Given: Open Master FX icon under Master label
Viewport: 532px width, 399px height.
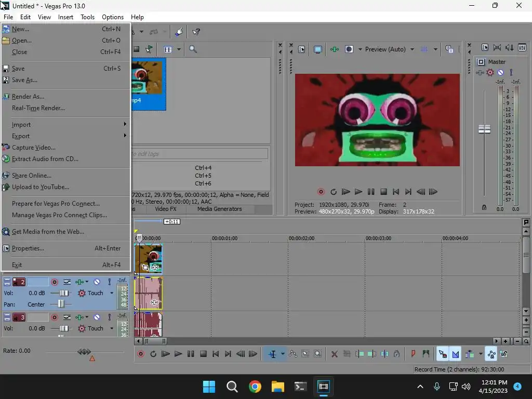Looking at the screenshot, I should point(480,73).
